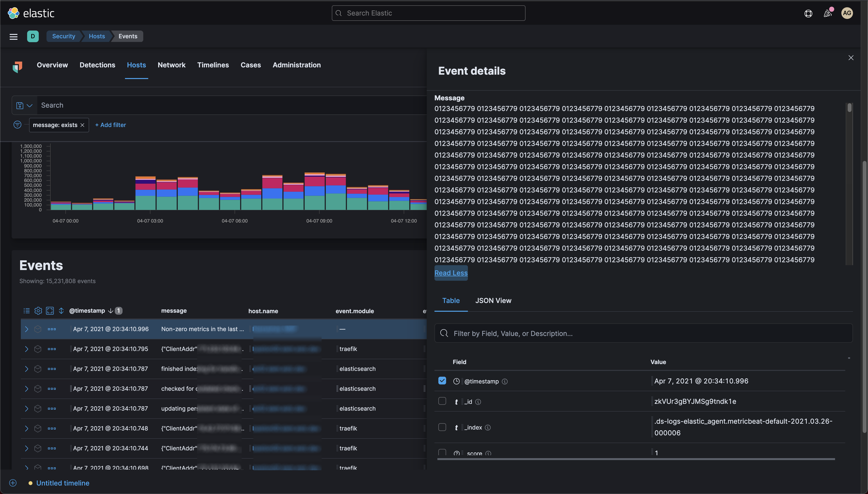Click the D space avatar
Screen dimensions: 868x494
(33, 36)
